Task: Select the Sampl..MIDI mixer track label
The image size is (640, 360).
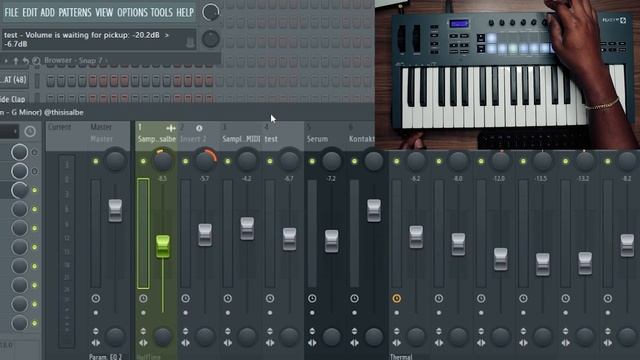Action: (241, 139)
